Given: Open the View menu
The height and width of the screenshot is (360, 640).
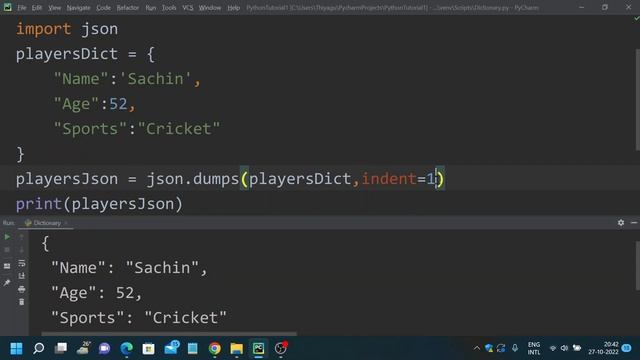Looking at the screenshot, I should [x=54, y=8].
